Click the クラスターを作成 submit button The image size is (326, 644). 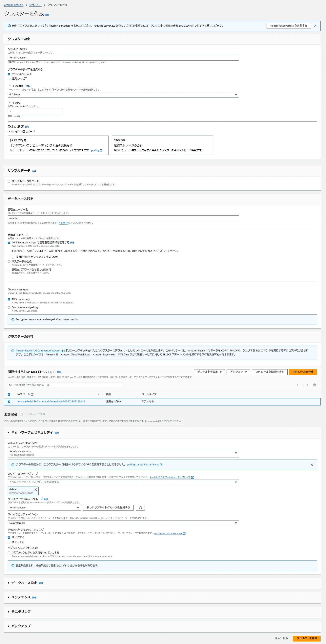(307, 638)
